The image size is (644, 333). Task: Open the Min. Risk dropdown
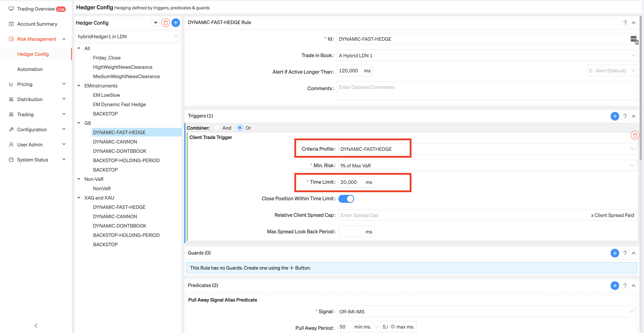[487, 166]
